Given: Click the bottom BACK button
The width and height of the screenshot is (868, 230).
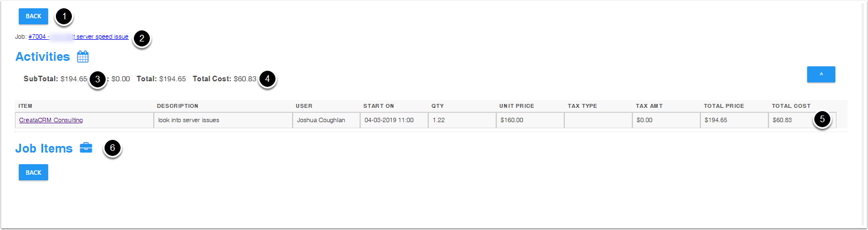Looking at the screenshot, I should 33,172.
